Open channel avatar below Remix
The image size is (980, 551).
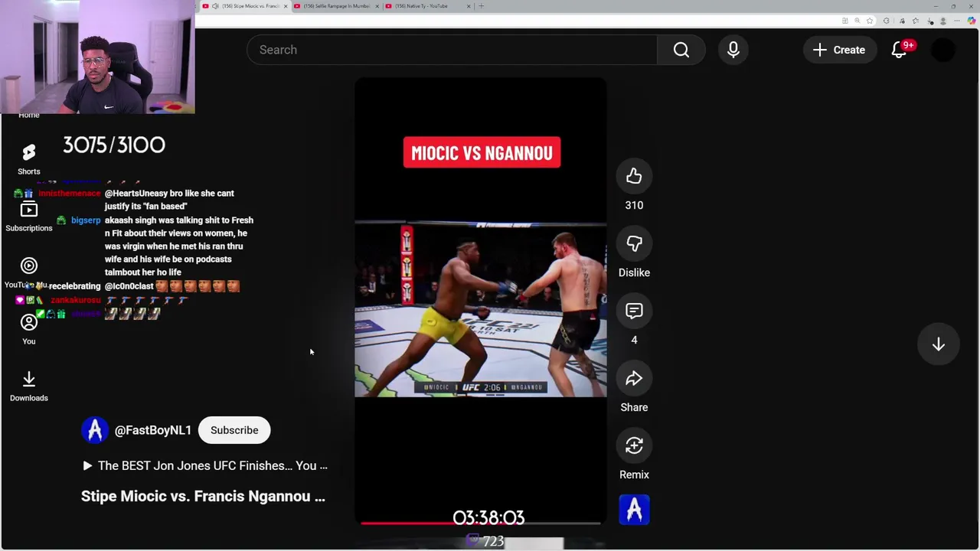pyautogui.click(x=634, y=510)
